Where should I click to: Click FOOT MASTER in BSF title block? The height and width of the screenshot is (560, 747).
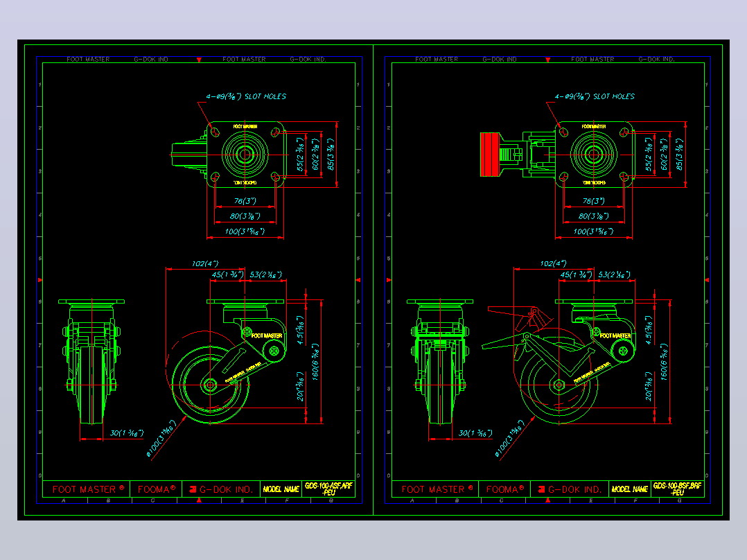pyautogui.click(x=437, y=489)
